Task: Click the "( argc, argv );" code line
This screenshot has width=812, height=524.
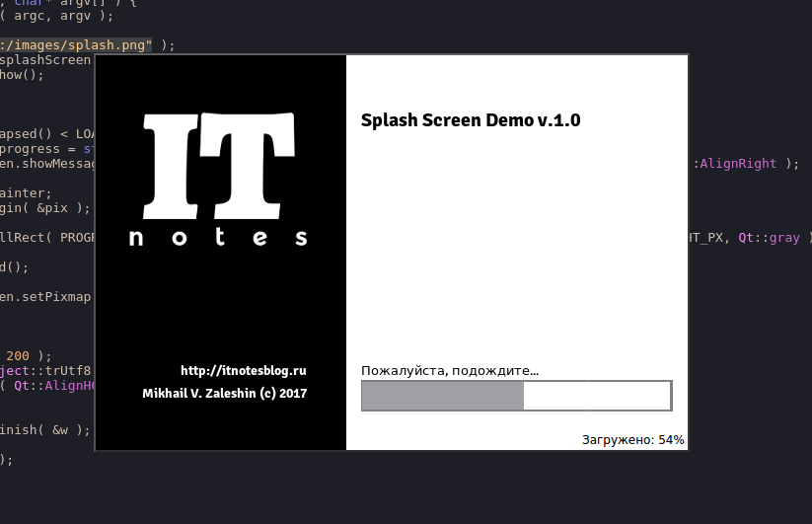Action: 56,16
